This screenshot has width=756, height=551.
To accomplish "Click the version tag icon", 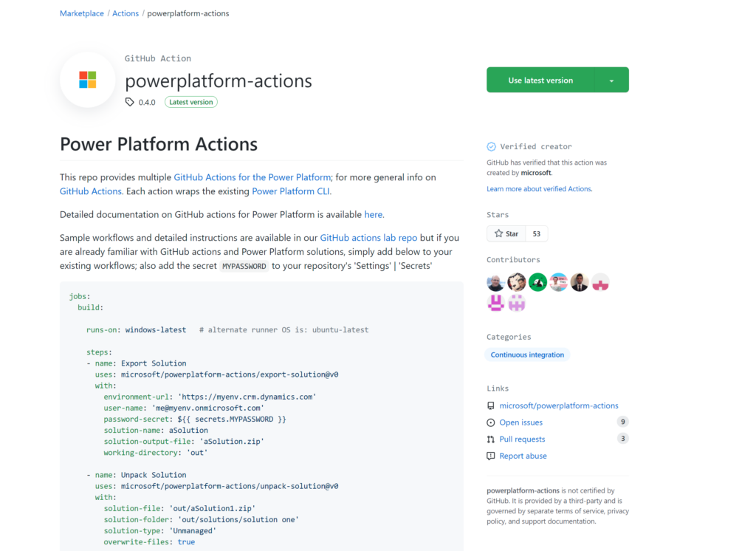I will click(130, 102).
